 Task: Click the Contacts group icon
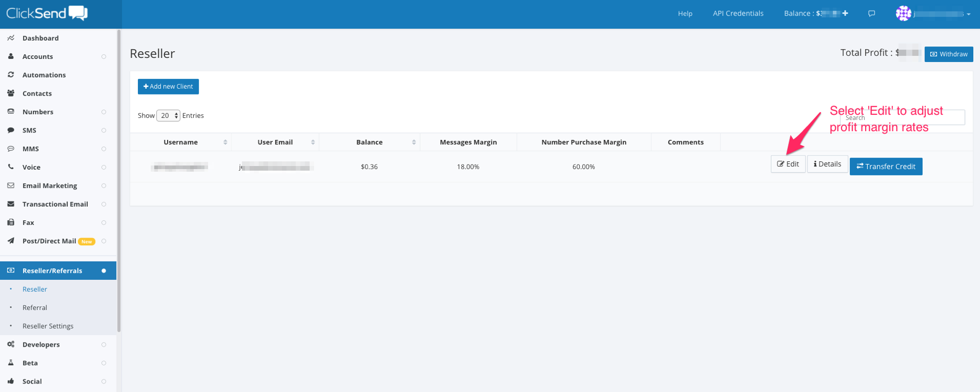pos(11,93)
